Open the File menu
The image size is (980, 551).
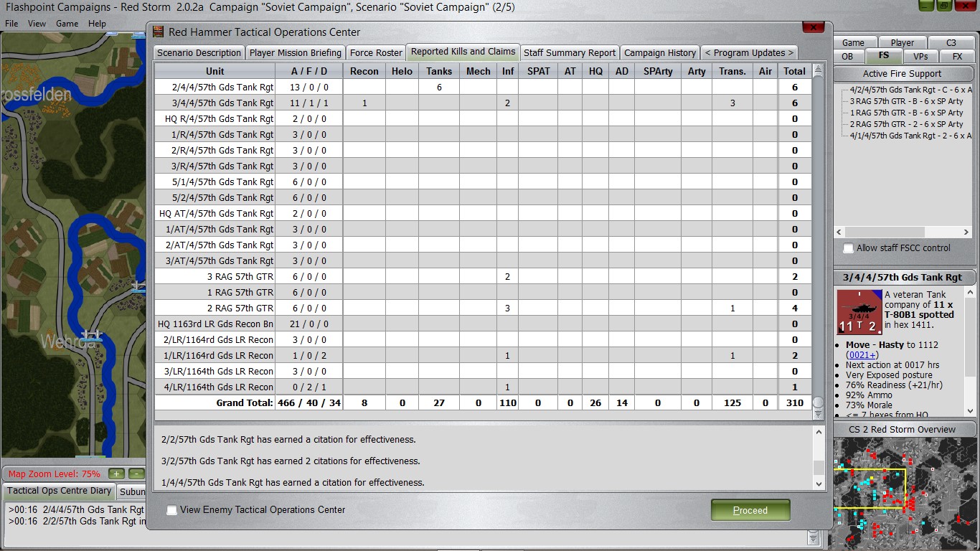[11, 24]
